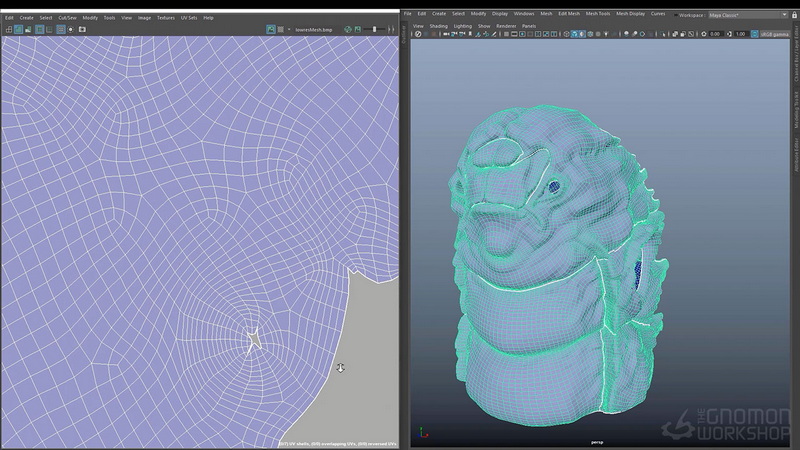Click the UV shells status text
The height and width of the screenshot is (450, 800).
coord(338,444)
